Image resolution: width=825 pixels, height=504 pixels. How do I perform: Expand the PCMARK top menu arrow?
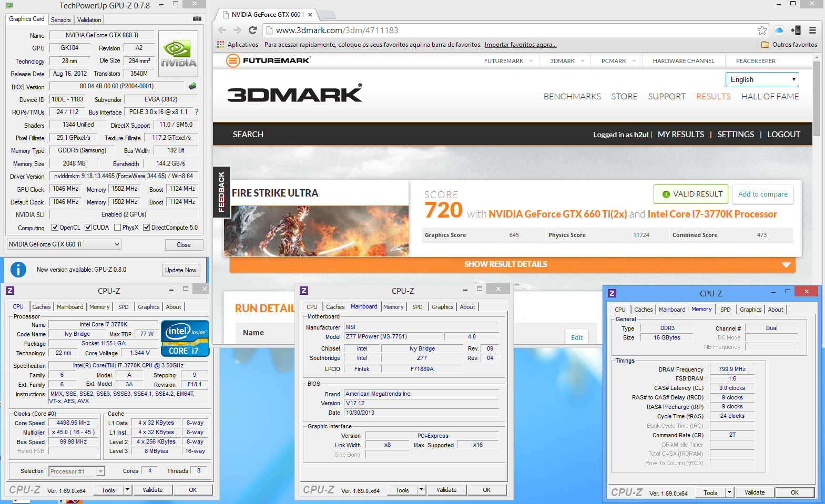[634, 61]
